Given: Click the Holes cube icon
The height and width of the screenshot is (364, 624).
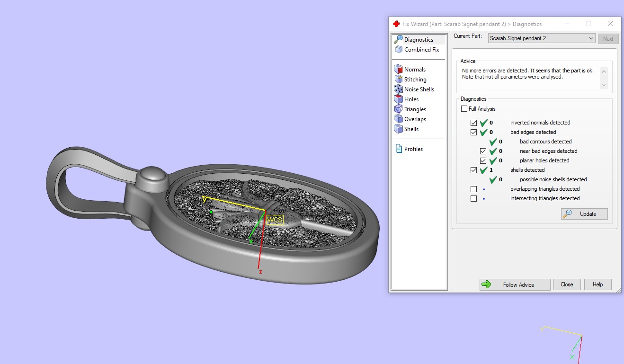Looking at the screenshot, I should [398, 99].
